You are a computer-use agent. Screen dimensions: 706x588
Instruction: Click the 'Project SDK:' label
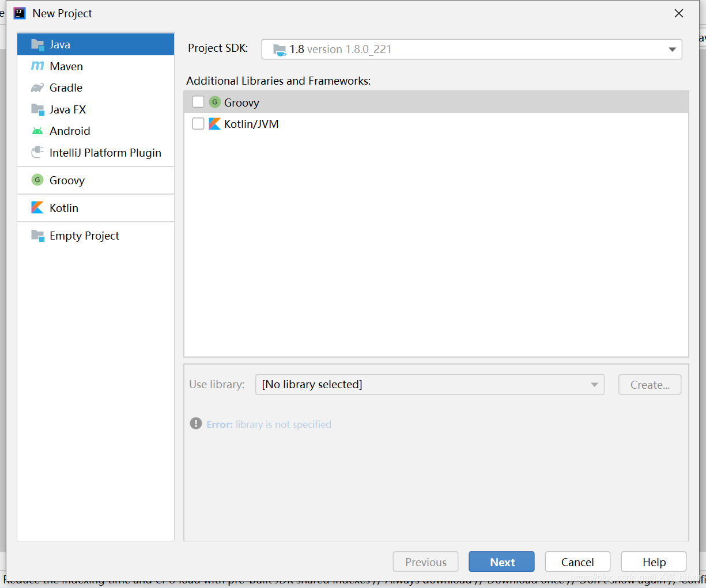(218, 48)
